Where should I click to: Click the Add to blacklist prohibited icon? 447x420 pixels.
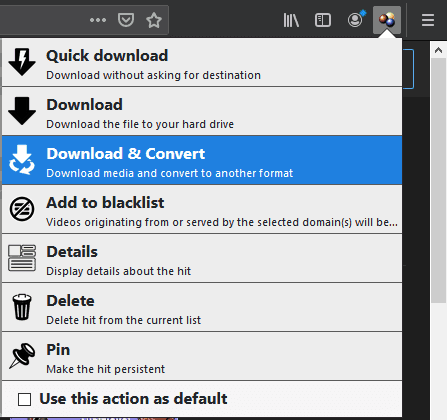(22, 209)
